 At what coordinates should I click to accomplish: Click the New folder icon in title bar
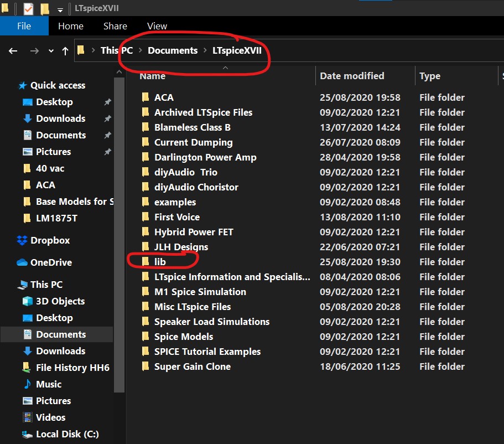point(45,9)
